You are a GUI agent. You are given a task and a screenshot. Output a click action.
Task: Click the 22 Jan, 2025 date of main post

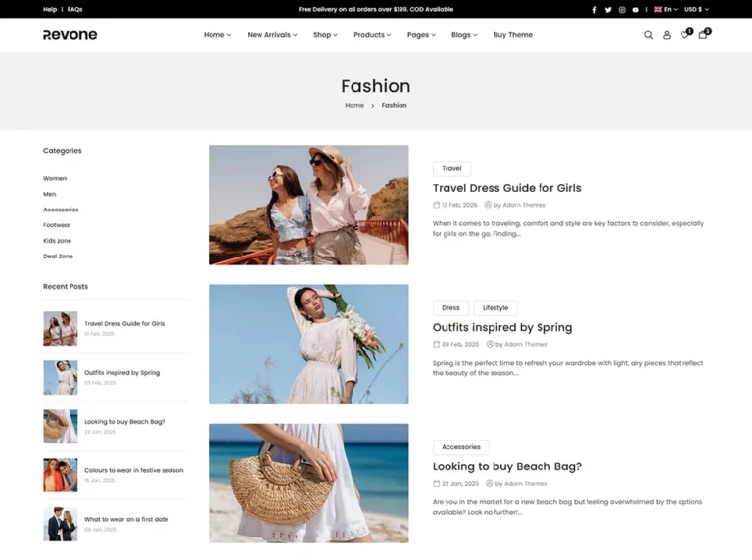(456, 484)
